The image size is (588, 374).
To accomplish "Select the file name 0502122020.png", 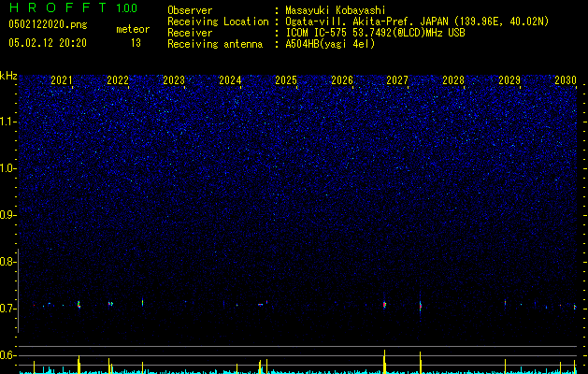I will point(48,25).
